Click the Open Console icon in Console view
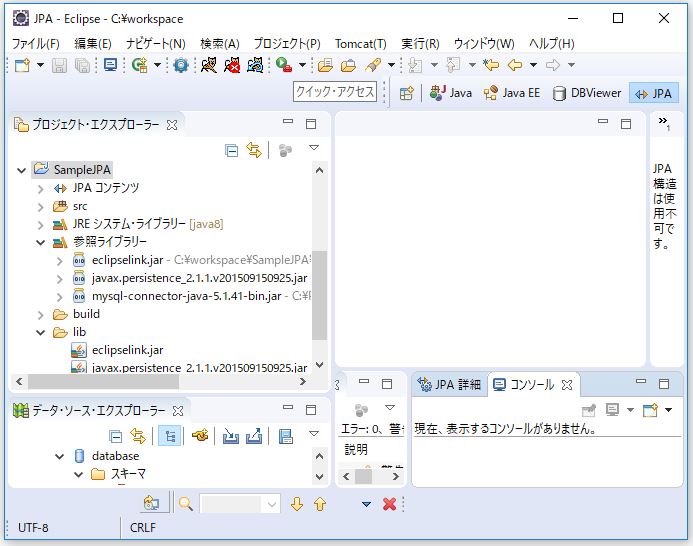Screen dimensions: 693x546 [651, 410]
